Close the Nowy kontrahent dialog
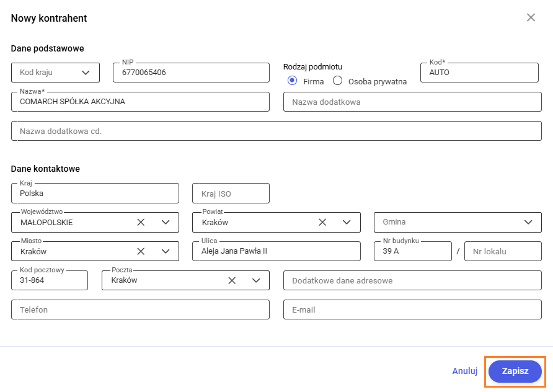 (x=531, y=17)
